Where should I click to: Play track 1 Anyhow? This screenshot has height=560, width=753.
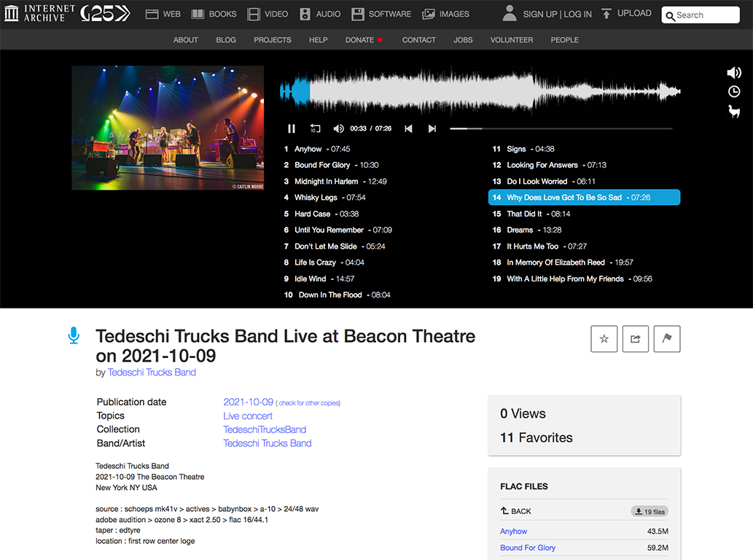pyautogui.click(x=317, y=149)
